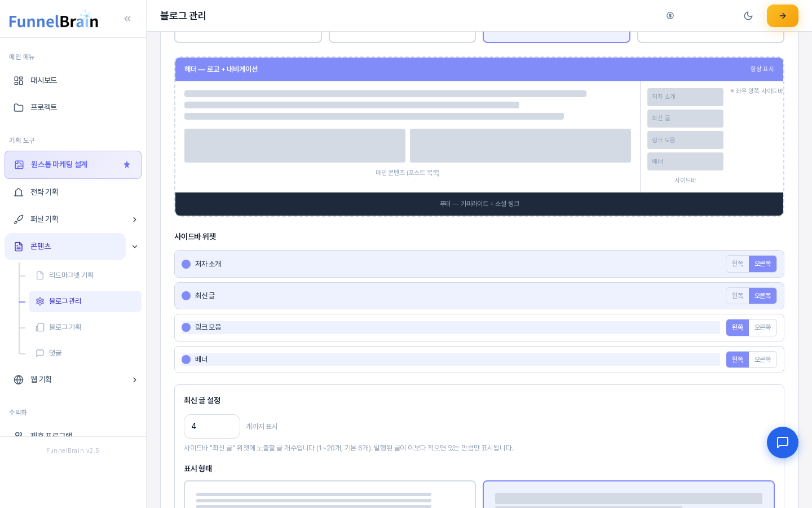Click the 최신 글 count input field

click(x=212, y=427)
